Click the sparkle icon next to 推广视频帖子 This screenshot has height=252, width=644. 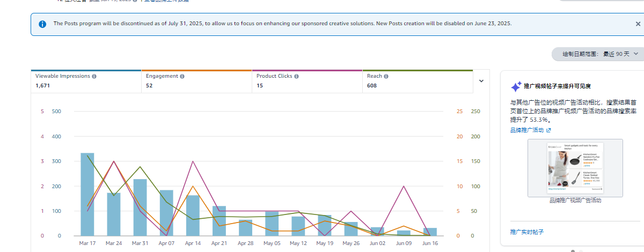(x=516, y=86)
